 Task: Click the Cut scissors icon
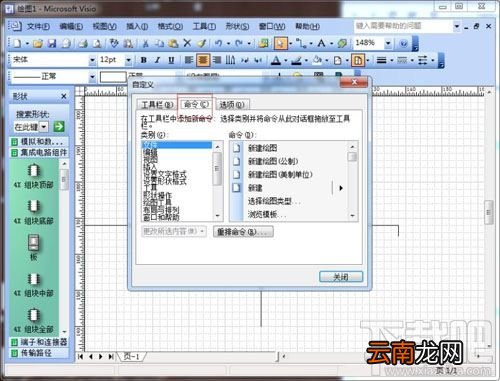[146, 43]
